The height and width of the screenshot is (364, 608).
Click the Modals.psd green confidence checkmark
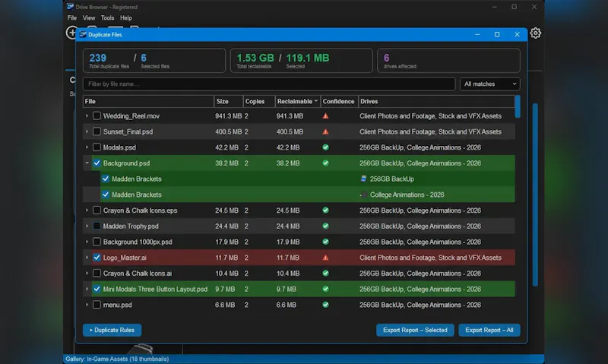pyautogui.click(x=325, y=147)
